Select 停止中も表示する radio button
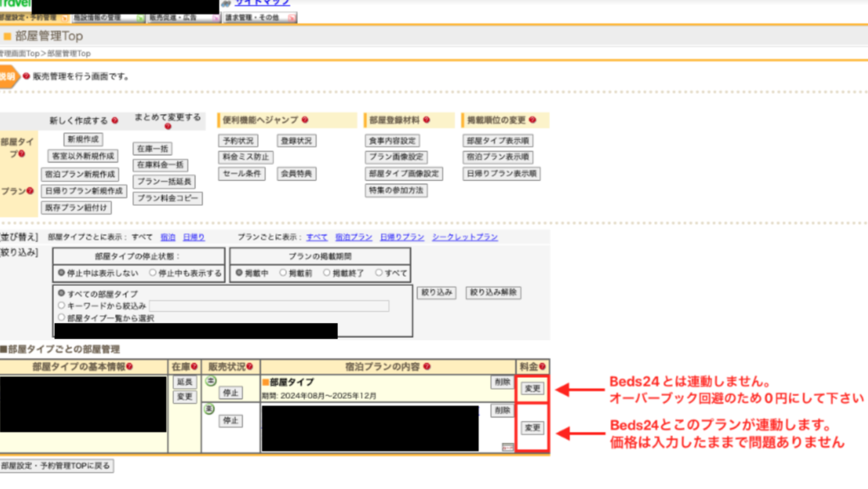Viewport: 868px width, 489px height. (153, 273)
